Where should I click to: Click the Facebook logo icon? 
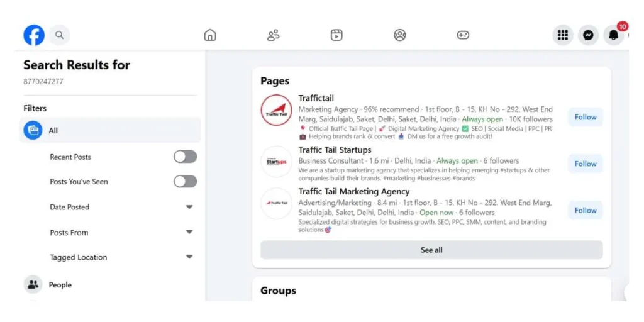pos(34,35)
